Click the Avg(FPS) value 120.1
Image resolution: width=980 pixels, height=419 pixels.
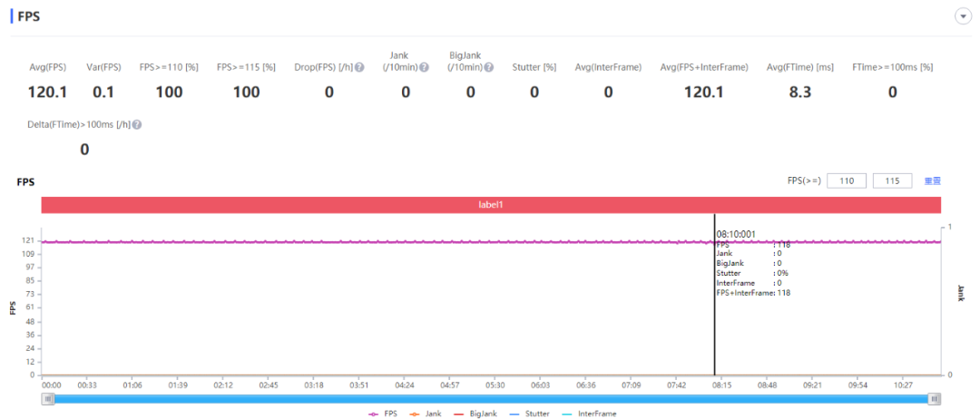coord(47,93)
